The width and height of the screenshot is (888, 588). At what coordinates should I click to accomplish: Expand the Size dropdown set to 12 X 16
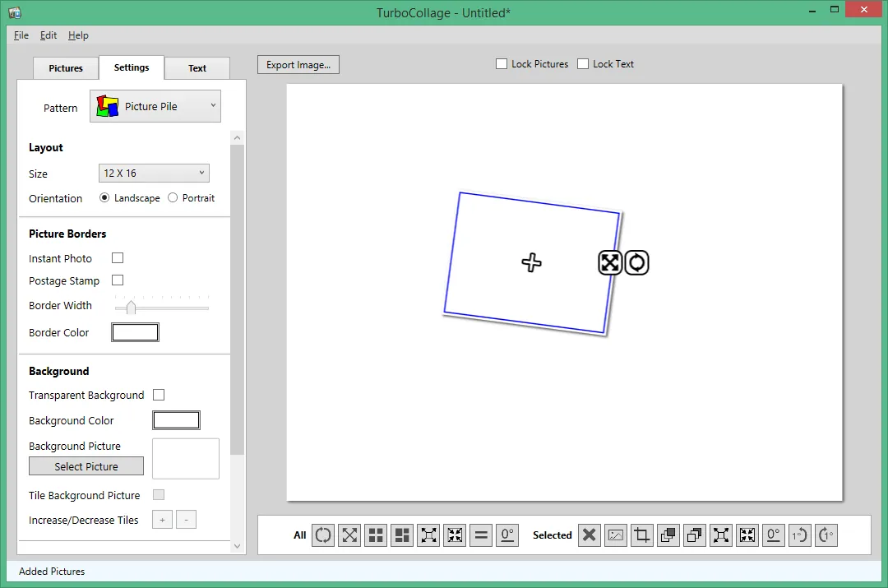[x=154, y=174]
